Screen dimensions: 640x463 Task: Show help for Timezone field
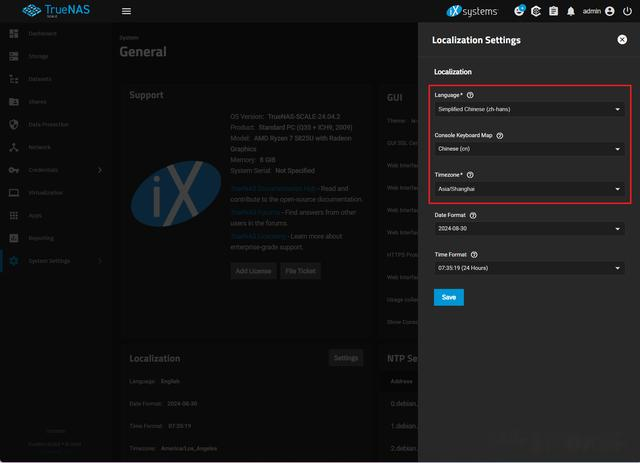pos(470,175)
